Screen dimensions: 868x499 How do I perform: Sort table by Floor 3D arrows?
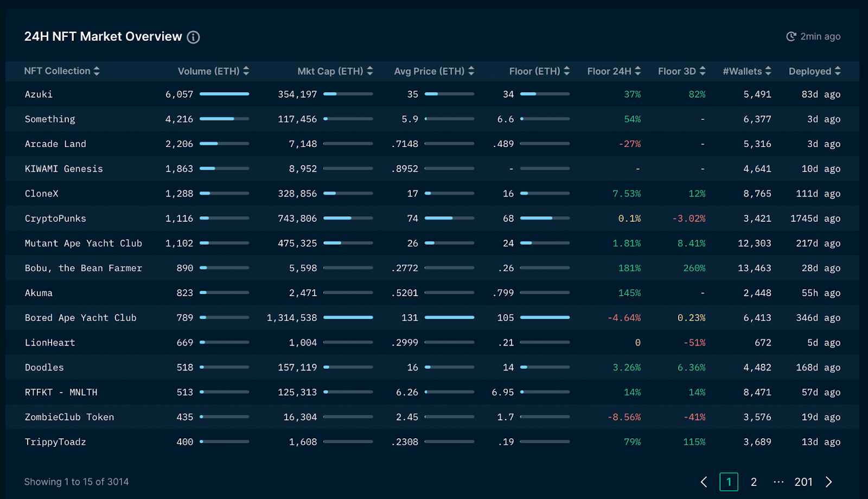click(703, 71)
